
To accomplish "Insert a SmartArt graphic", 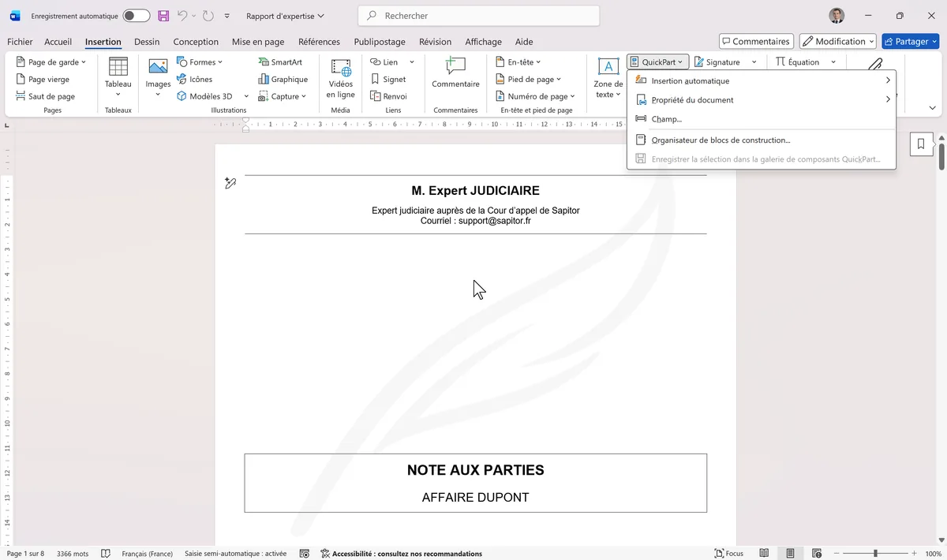I will (x=282, y=62).
